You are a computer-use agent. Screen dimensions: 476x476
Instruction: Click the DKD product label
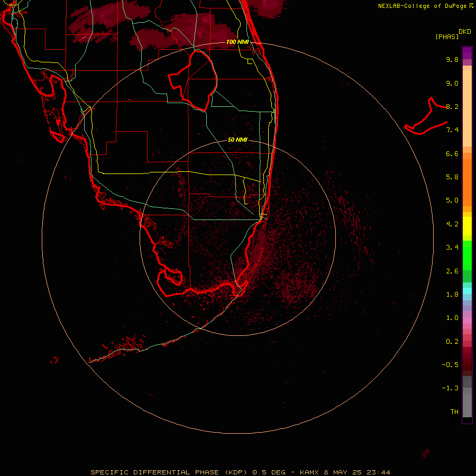(x=465, y=32)
